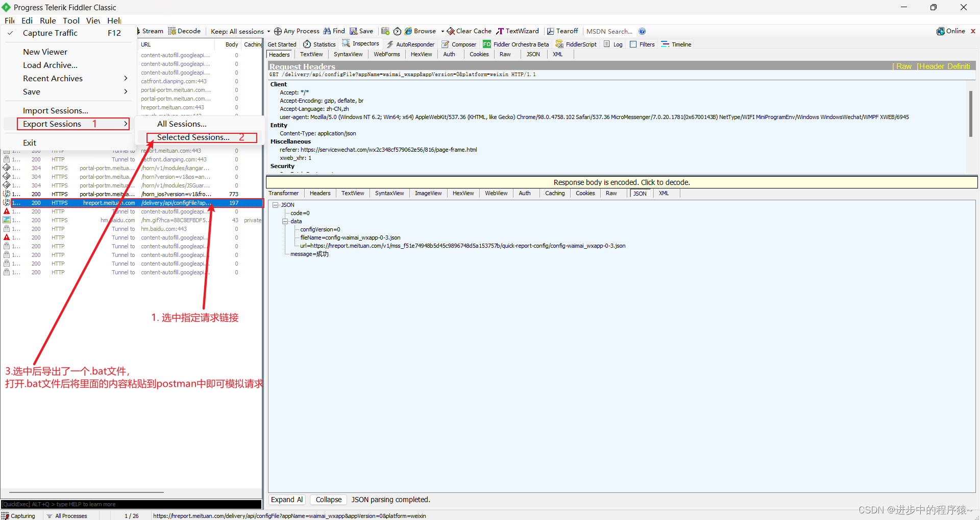Switch response inspector to Transformer
980x520 pixels.
pyautogui.click(x=284, y=193)
